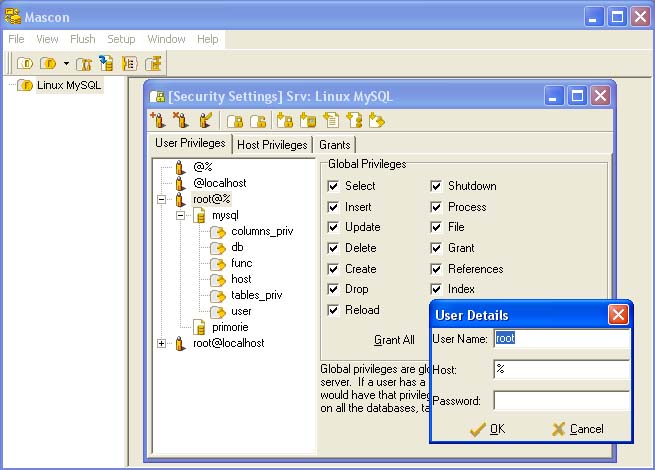
Task: Toggle the Shutdown privilege checkbox
Action: click(x=437, y=186)
